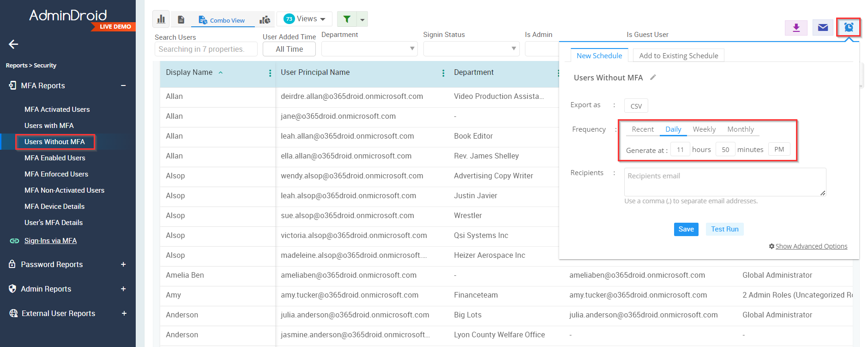The image size is (868, 347).
Task: Switch to the document report view icon
Action: tap(181, 20)
